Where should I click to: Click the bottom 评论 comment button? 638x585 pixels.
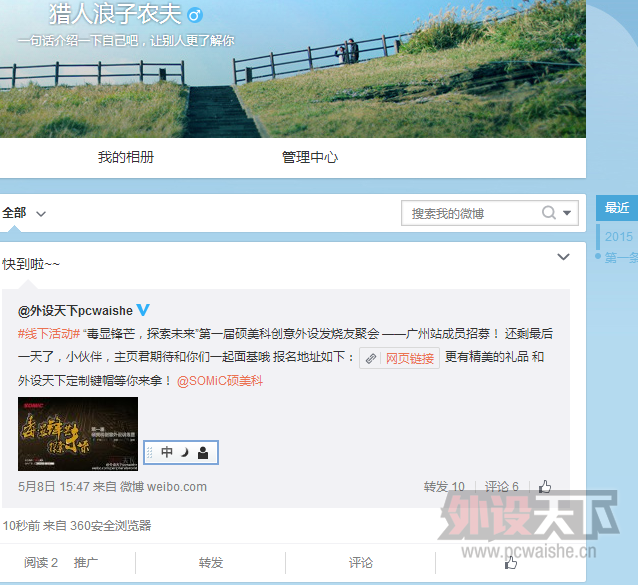point(361,563)
